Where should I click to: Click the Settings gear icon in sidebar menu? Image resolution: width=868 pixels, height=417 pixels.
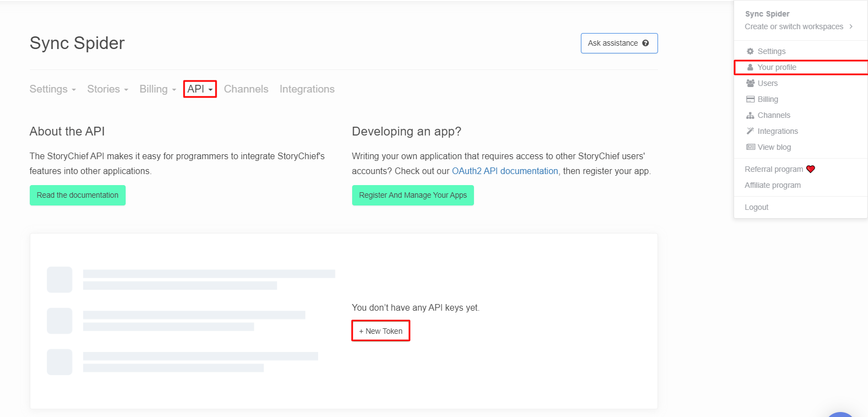tap(750, 51)
